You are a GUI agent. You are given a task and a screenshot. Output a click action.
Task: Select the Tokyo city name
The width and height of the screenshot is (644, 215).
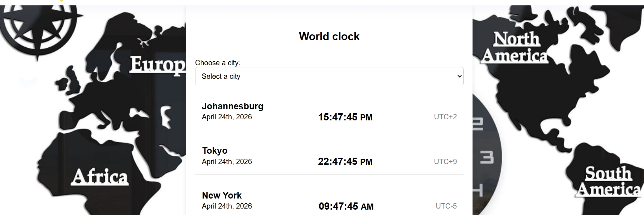click(x=215, y=151)
